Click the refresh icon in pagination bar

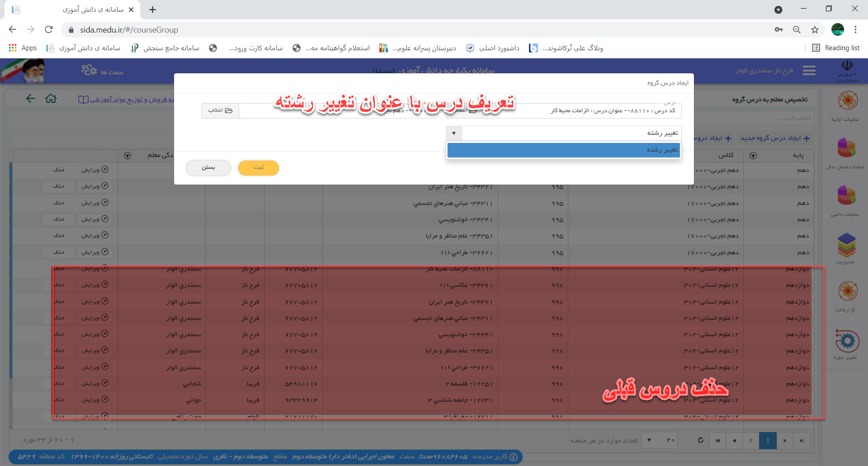[x=700, y=440]
